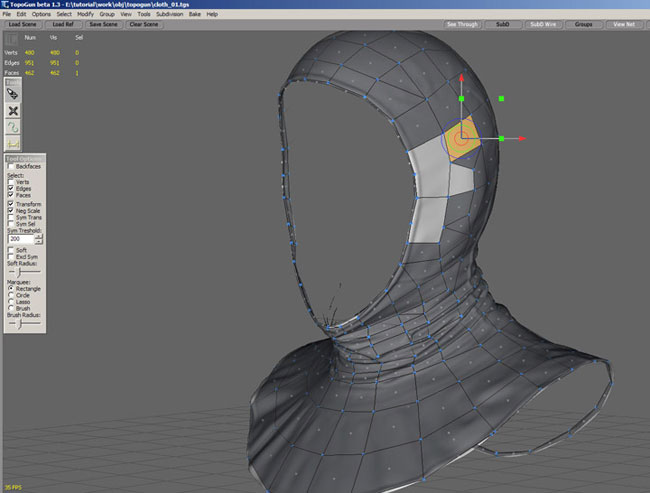Select the Simple Edit tool icon
The width and height of the screenshot is (650, 493).
click(13, 95)
